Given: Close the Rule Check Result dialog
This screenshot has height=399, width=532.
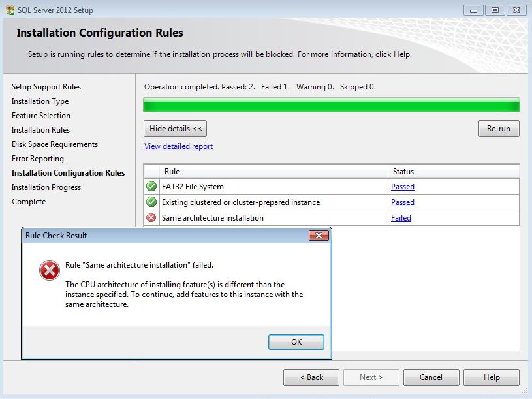Looking at the screenshot, I should (319, 236).
